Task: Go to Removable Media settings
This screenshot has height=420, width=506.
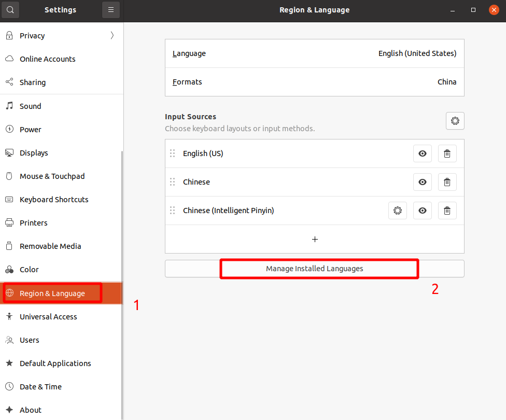Action: tap(61, 246)
